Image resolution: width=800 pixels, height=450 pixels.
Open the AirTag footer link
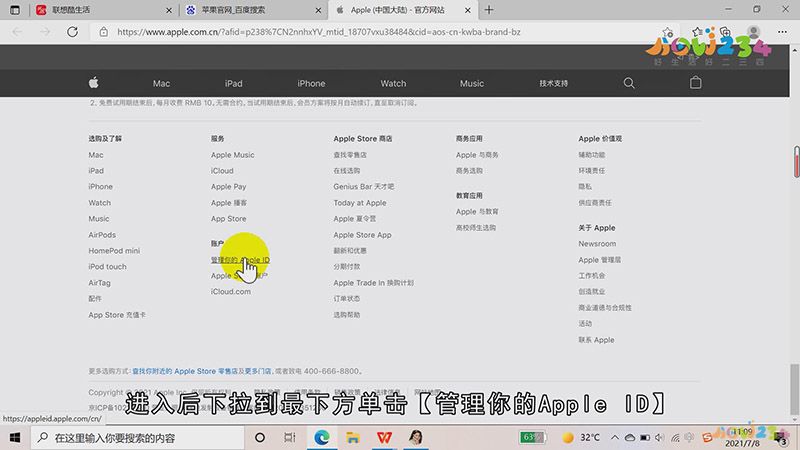[x=99, y=283]
